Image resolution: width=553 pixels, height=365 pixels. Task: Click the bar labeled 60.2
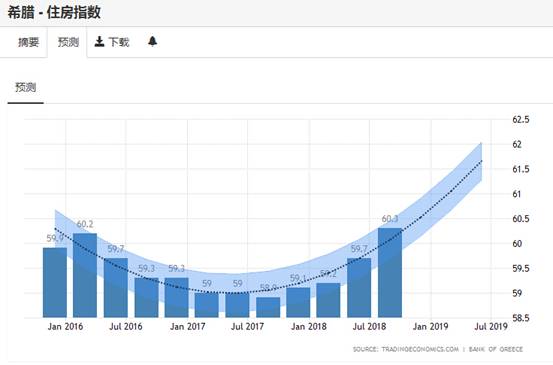coord(85,275)
